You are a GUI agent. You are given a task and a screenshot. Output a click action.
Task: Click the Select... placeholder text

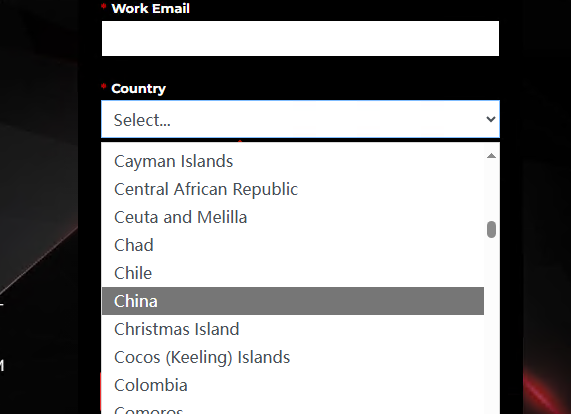[x=142, y=120]
